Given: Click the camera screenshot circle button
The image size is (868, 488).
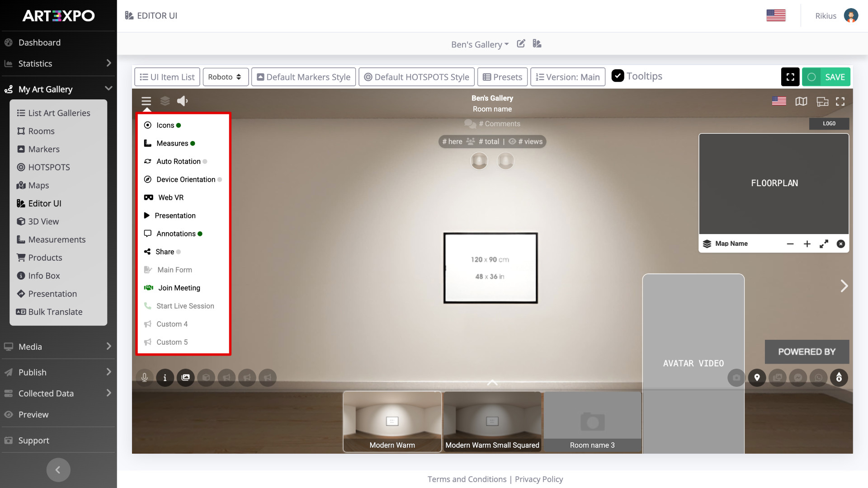Looking at the screenshot, I should pos(736,378).
